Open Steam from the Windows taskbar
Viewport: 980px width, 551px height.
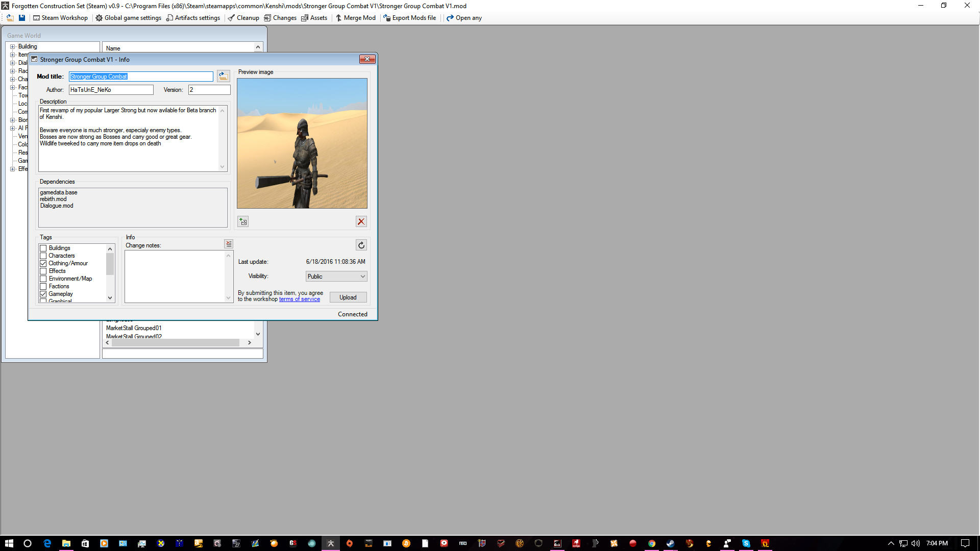[x=670, y=543]
